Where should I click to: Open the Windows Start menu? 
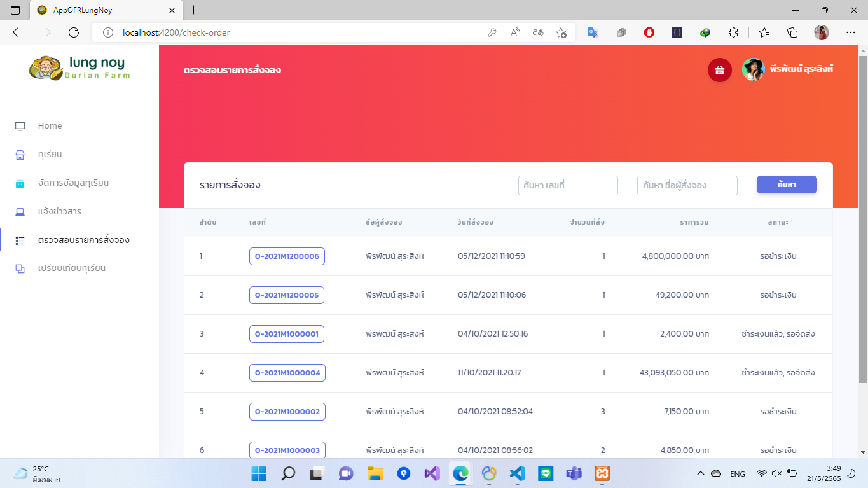point(259,473)
